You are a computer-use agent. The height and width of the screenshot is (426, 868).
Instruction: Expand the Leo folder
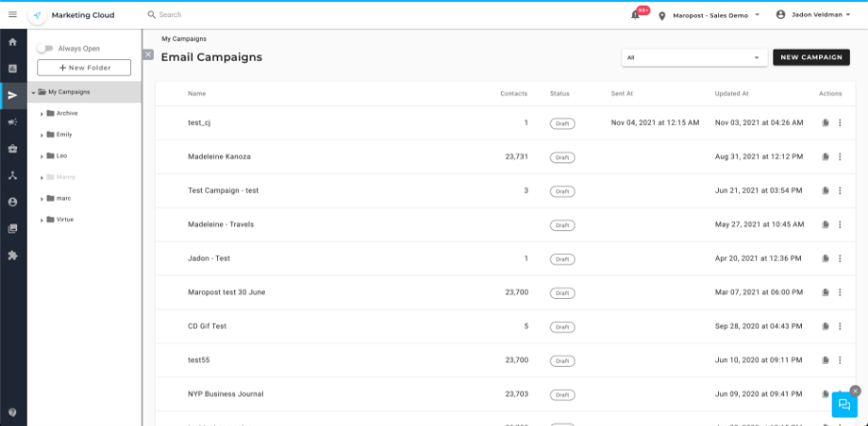point(42,157)
